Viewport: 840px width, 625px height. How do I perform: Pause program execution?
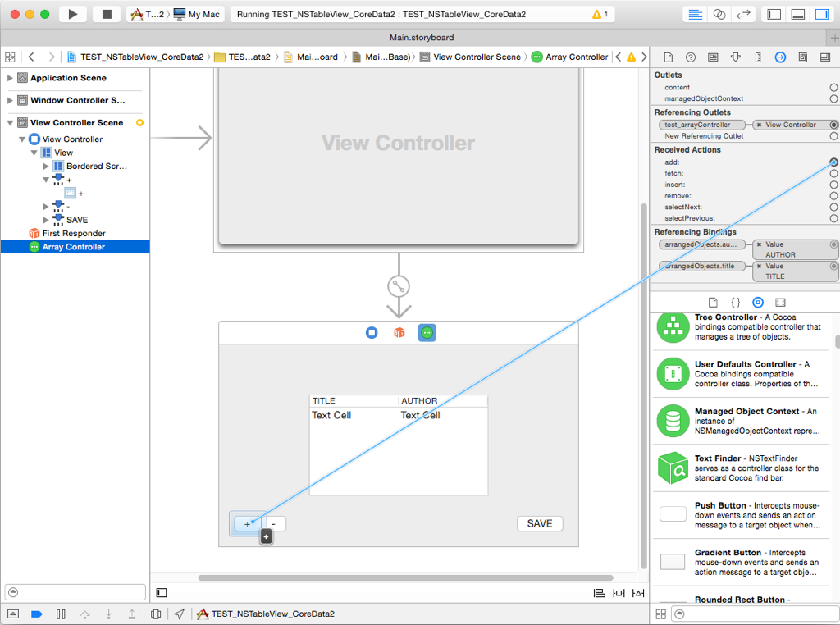(x=61, y=614)
